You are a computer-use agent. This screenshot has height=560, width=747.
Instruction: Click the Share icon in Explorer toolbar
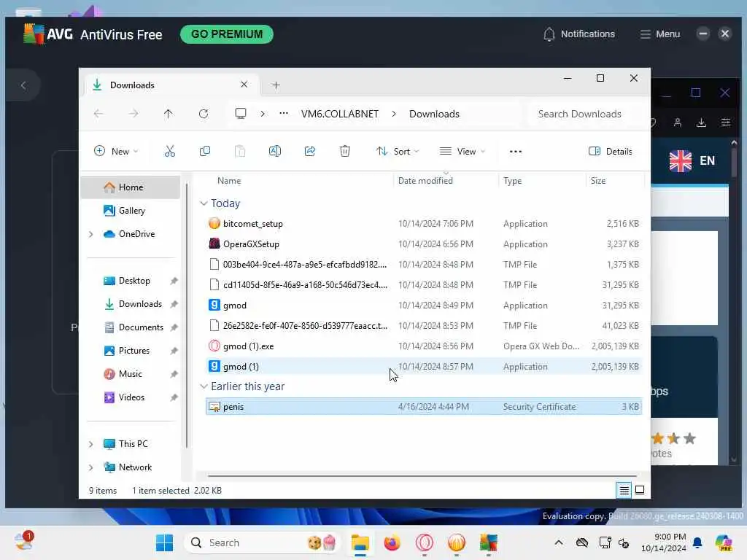tap(309, 152)
